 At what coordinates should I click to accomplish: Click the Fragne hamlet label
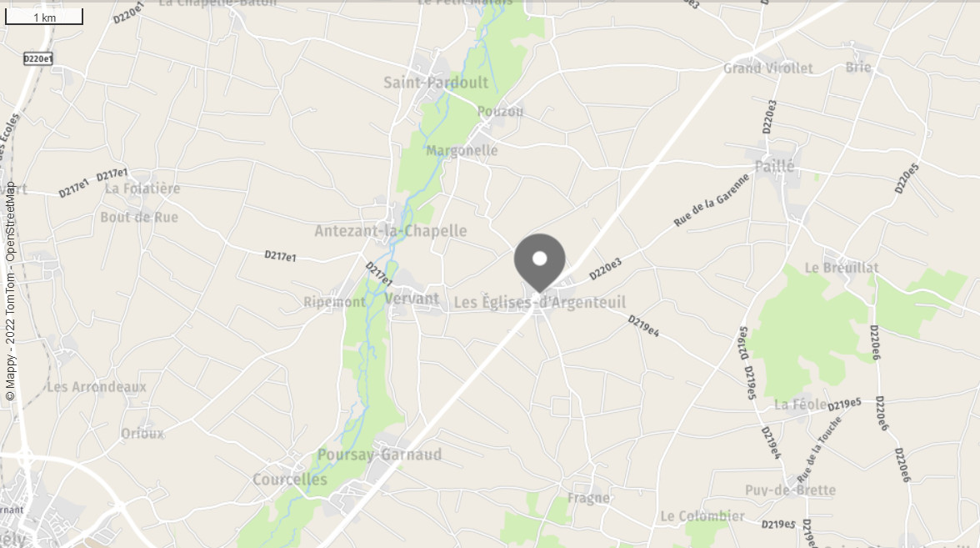pyautogui.click(x=588, y=498)
